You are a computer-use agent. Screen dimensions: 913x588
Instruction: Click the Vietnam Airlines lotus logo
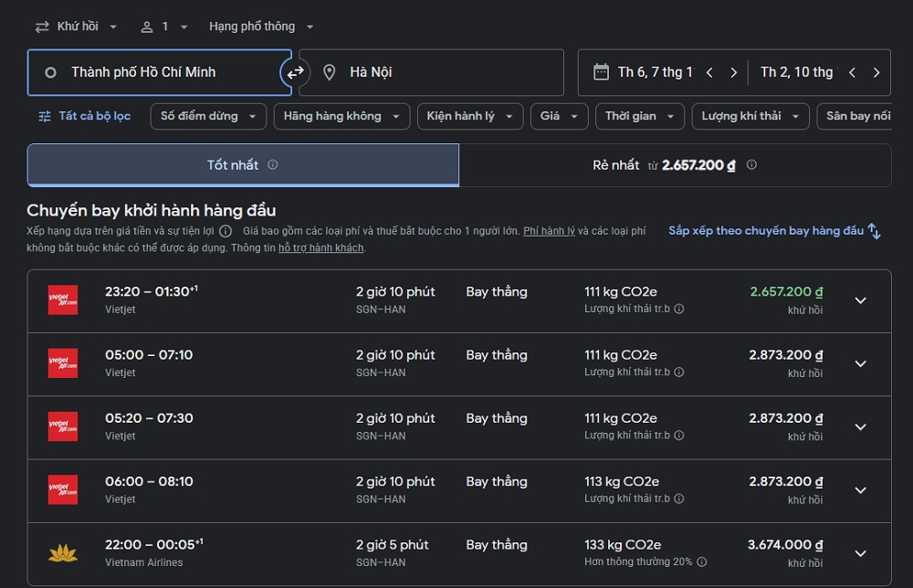63,553
